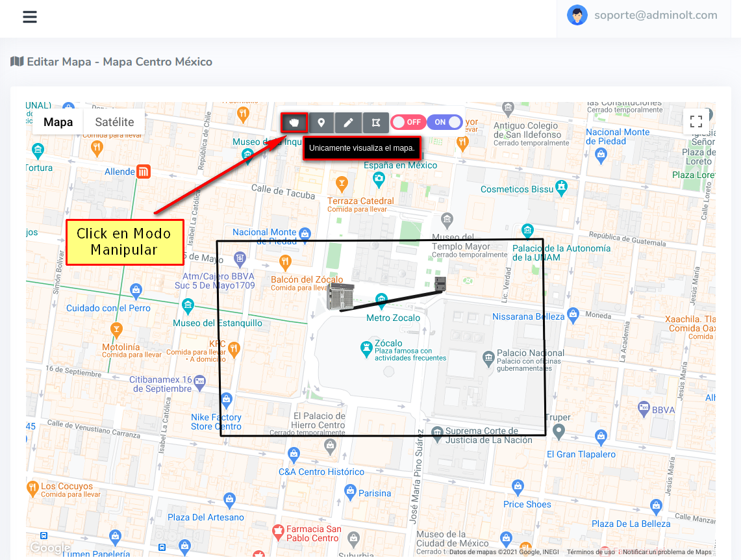Switch to the Satélite view tab
The height and width of the screenshot is (560, 741).
(x=114, y=121)
